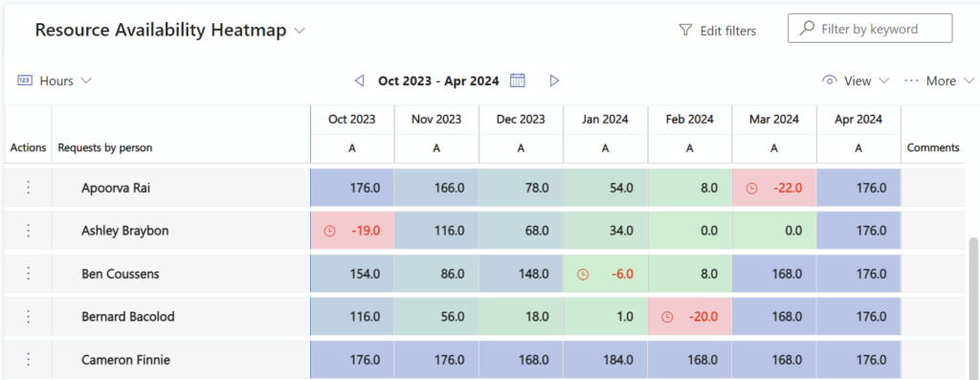The width and height of the screenshot is (980, 380).
Task: Open the More options menu
Action: 940,80
